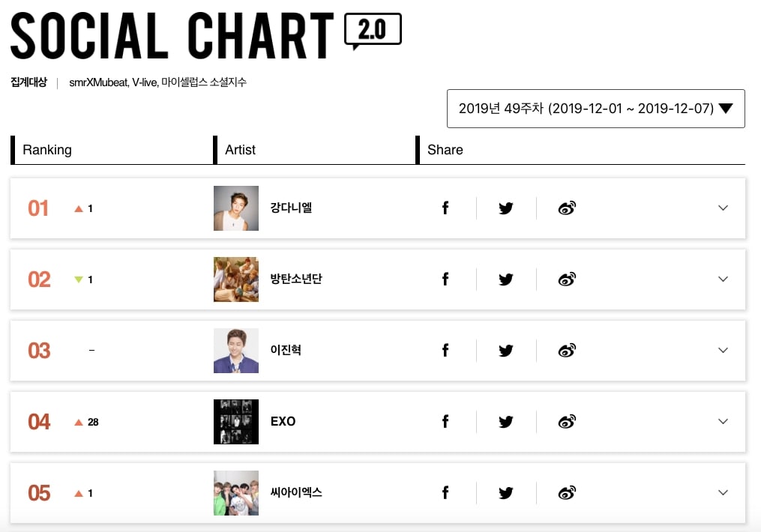Expand the 씨아이엑스 ranking row
Viewport: 761px width, 532px height.
[x=723, y=493]
